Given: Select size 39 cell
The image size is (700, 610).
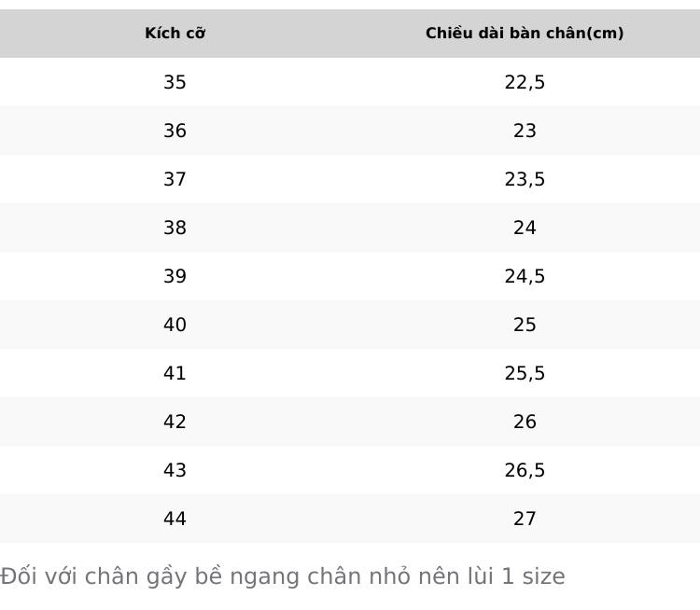Looking at the screenshot, I should tap(175, 276).
